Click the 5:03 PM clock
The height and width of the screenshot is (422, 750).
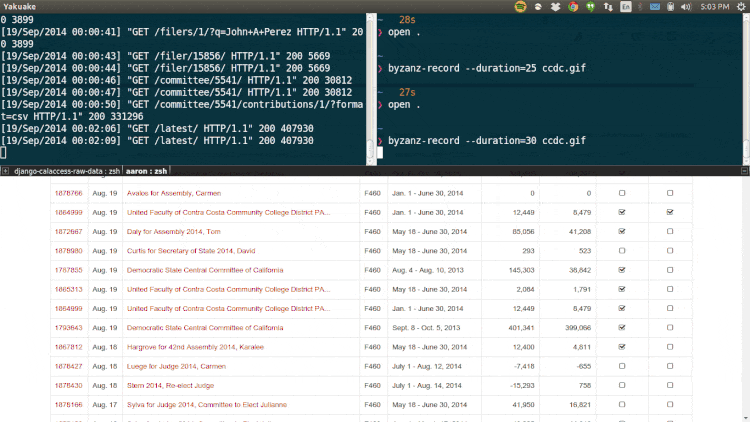[715, 7]
